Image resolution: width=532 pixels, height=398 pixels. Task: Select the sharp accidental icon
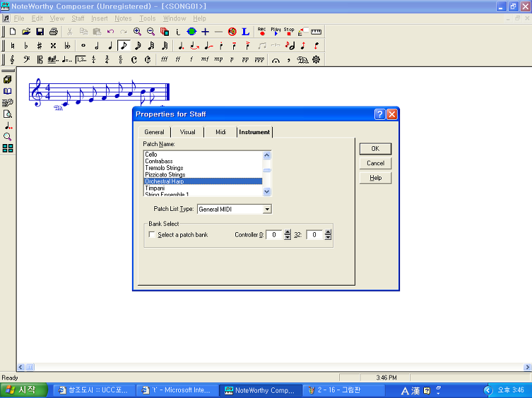[x=40, y=45]
